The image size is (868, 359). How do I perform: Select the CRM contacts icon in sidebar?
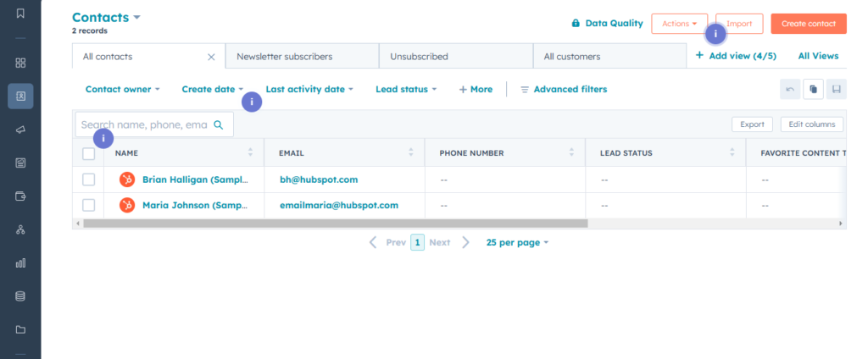[20, 97]
